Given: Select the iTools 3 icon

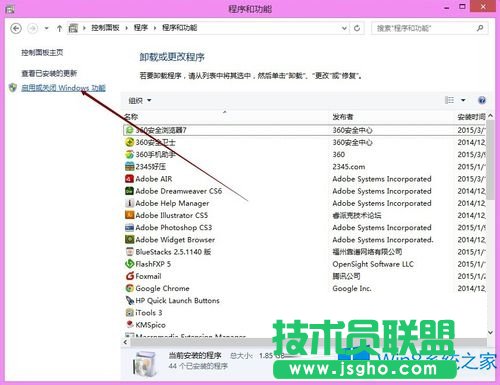Looking at the screenshot, I should click(129, 313).
